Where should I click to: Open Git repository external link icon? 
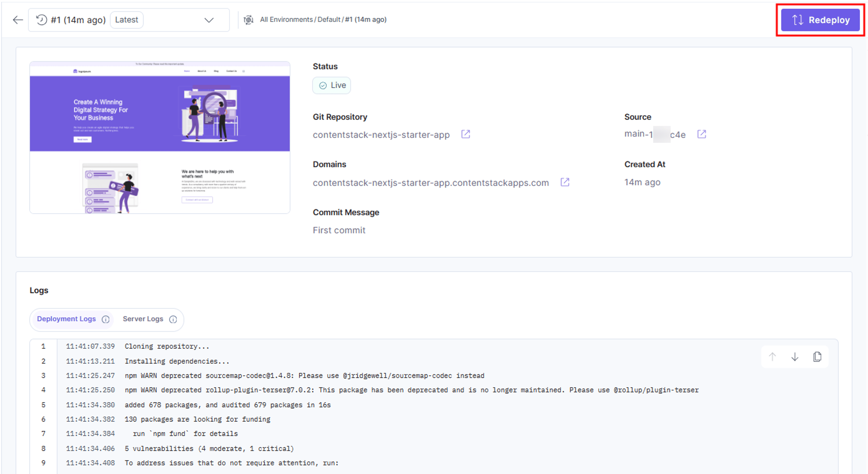click(465, 134)
